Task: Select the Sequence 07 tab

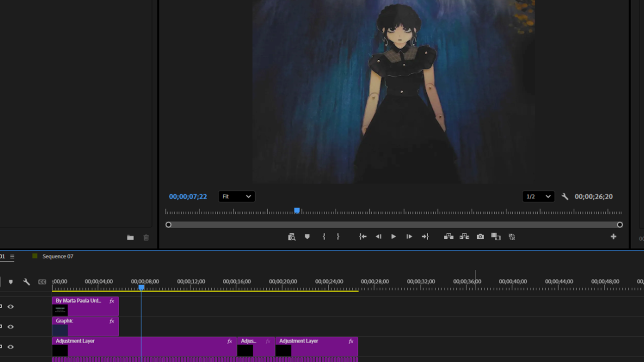Action: tap(58, 256)
